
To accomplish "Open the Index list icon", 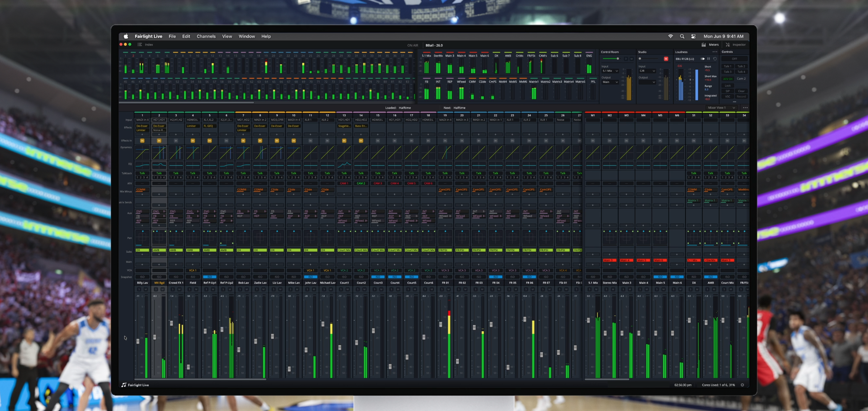I will pyautogui.click(x=140, y=44).
